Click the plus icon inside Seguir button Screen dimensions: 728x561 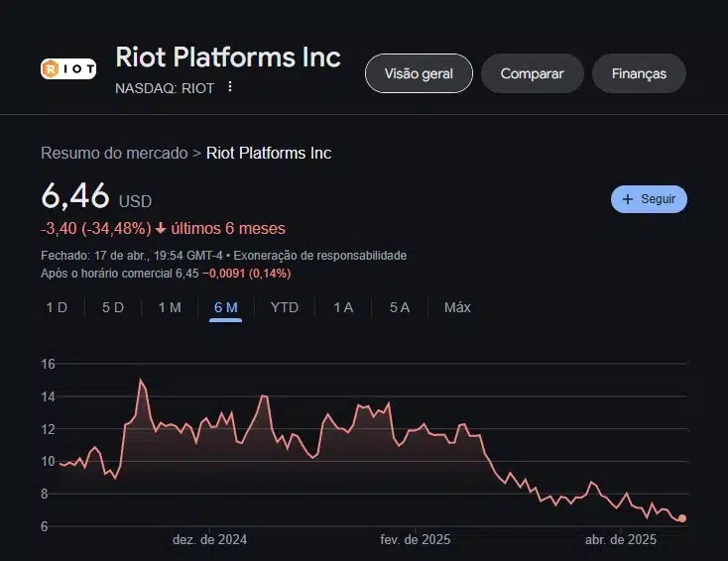pos(628,199)
